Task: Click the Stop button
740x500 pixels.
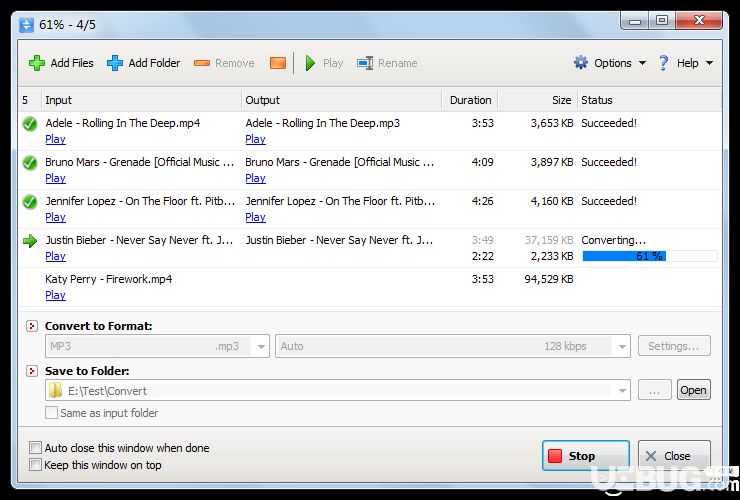Action: coord(586,456)
